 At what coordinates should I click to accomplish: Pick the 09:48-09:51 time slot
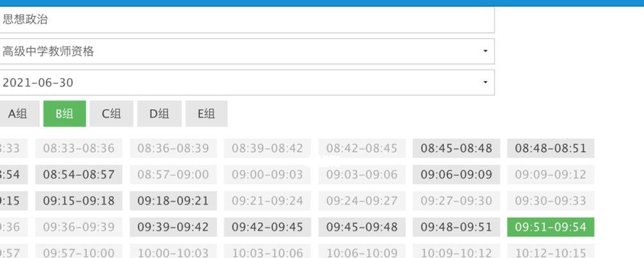pos(457,227)
